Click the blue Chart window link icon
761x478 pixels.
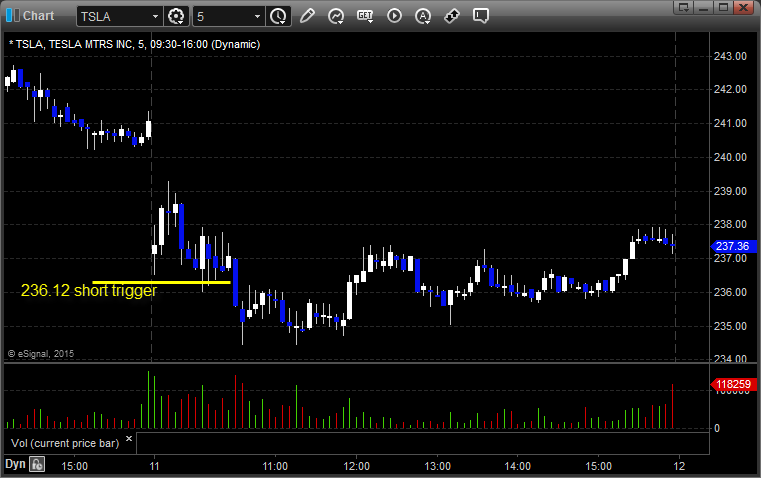pos(13,16)
